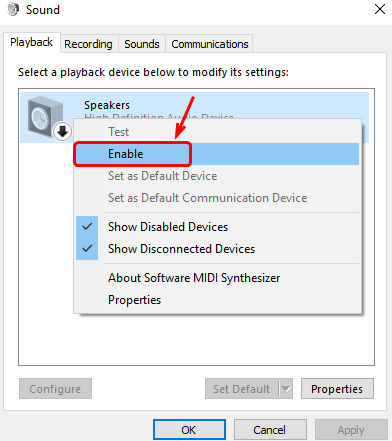Click the disabled down-arrow badge on Speakers
Screen dimensions: 392x441
(62, 132)
